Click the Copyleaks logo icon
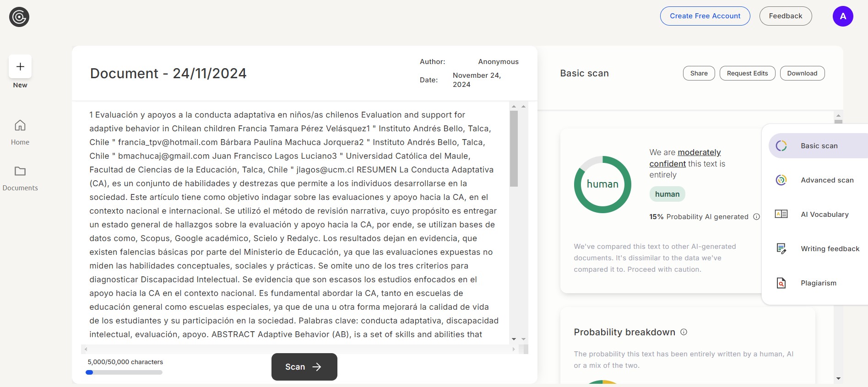 pos(19,17)
